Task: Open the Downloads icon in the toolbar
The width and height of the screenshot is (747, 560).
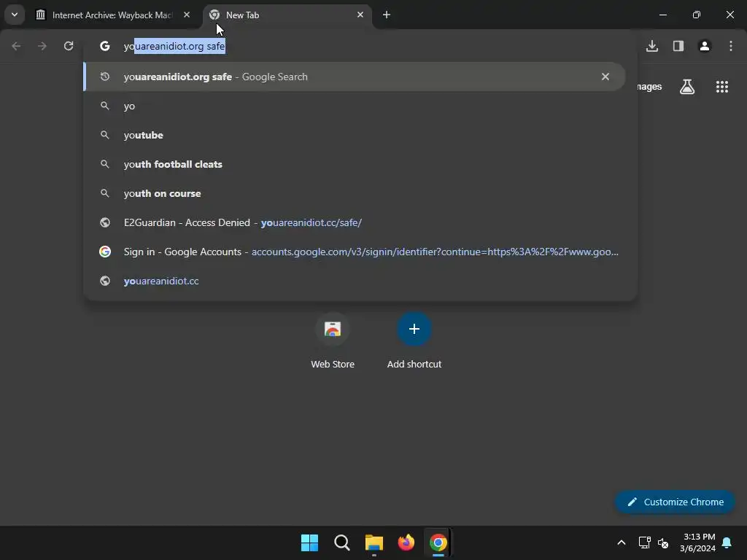Action: (x=652, y=46)
